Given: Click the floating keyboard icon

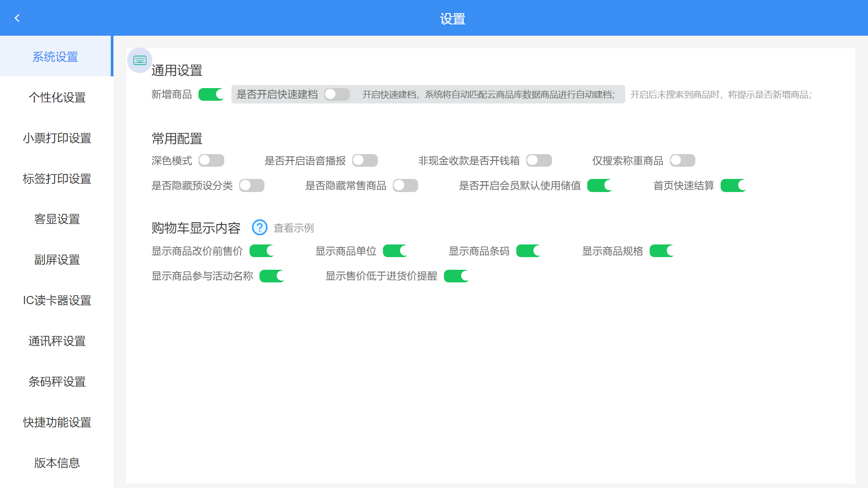Looking at the screenshot, I should click(x=140, y=60).
